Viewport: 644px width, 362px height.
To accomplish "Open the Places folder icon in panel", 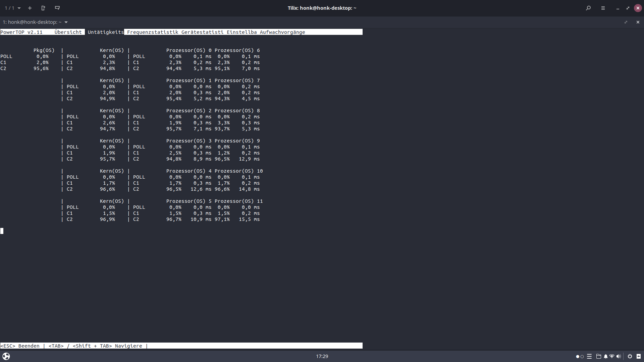I will click(598, 356).
